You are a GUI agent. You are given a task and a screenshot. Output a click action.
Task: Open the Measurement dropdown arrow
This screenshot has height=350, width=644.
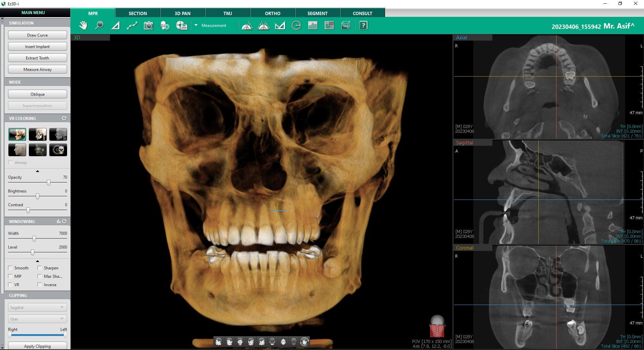pyautogui.click(x=196, y=25)
